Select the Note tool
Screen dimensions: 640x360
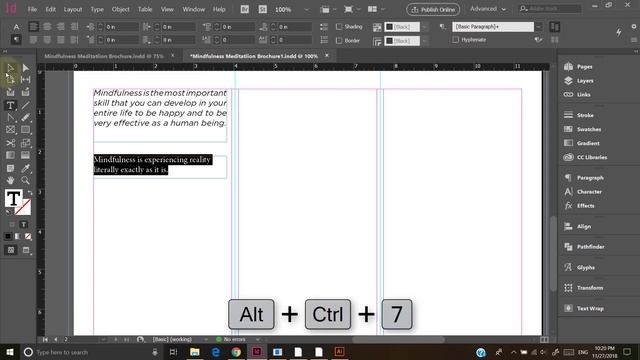click(10, 168)
